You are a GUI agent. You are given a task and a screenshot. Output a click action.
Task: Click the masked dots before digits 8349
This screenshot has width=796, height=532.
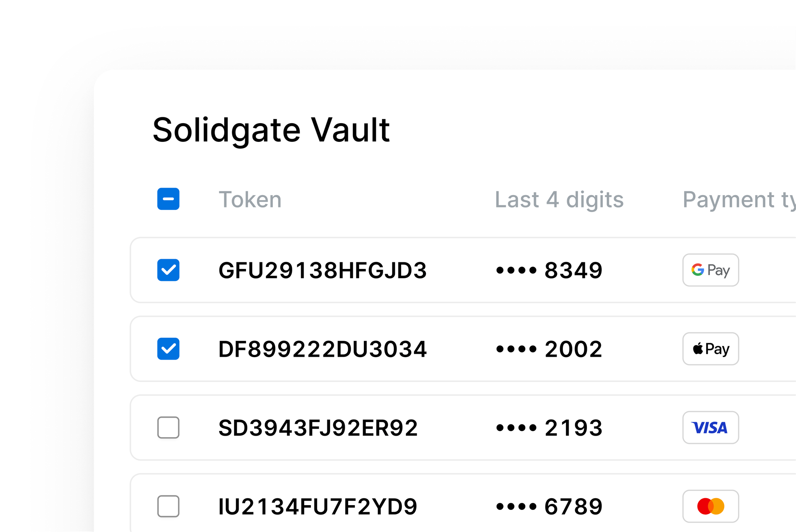(516, 271)
